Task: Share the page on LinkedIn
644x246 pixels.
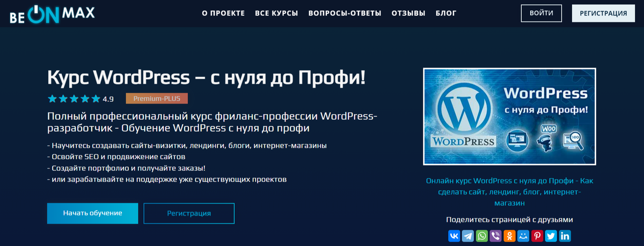Action: [x=565, y=236]
